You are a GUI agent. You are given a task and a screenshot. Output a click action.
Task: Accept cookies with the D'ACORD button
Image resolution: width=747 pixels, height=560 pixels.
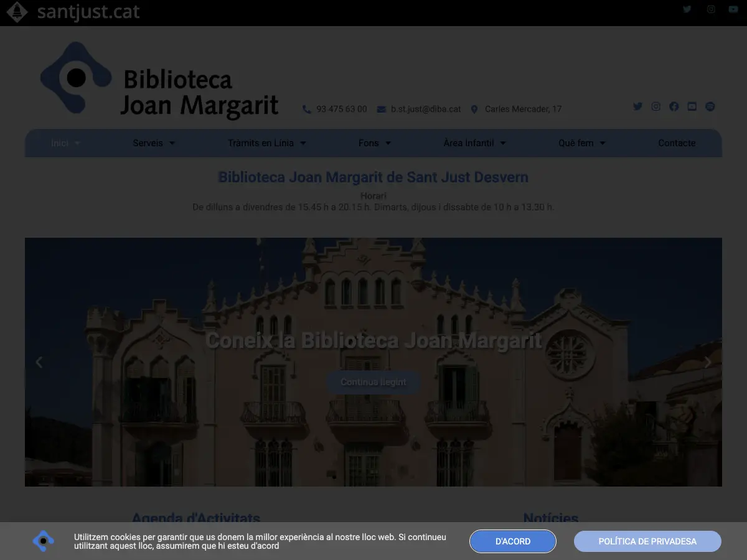point(513,541)
